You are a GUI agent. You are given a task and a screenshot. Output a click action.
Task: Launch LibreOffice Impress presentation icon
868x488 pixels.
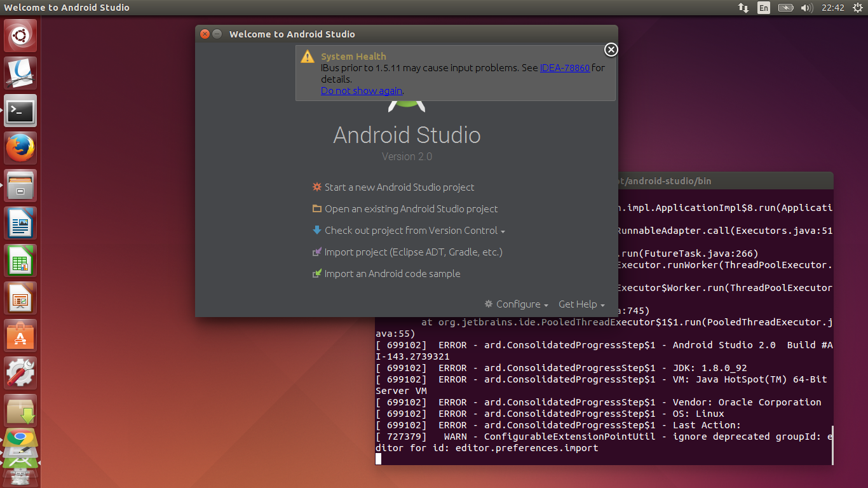click(x=21, y=298)
